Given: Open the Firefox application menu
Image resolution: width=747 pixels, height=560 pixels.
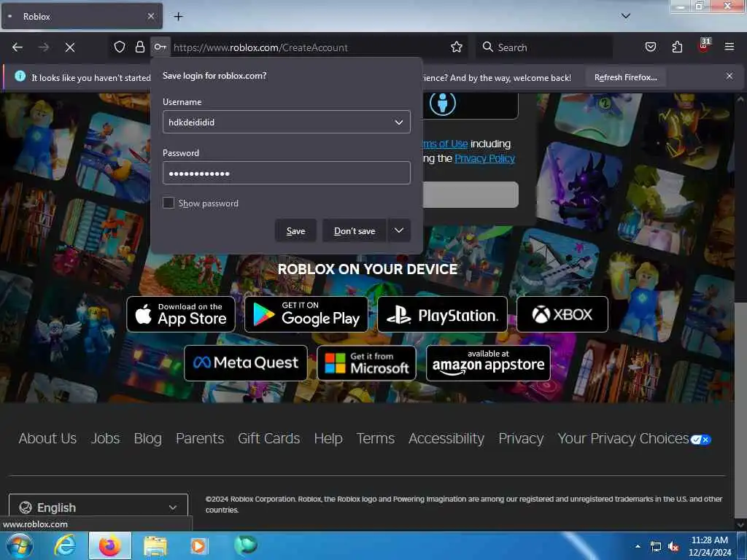Looking at the screenshot, I should pyautogui.click(x=729, y=47).
